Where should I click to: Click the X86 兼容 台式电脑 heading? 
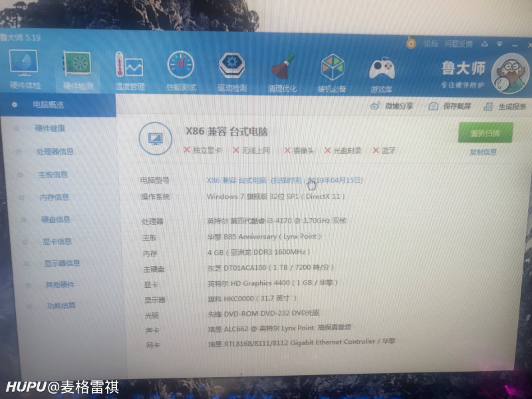click(227, 132)
